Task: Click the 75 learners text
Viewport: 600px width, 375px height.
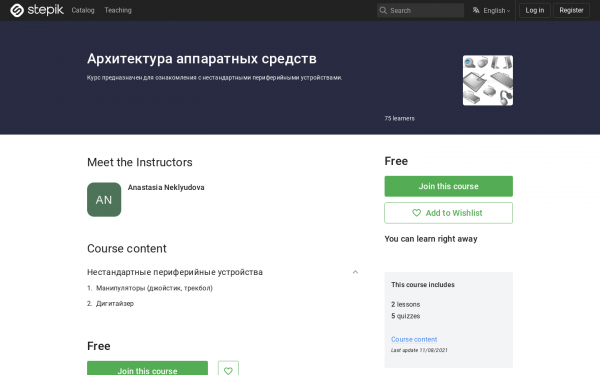Action: pyautogui.click(x=399, y=119)
